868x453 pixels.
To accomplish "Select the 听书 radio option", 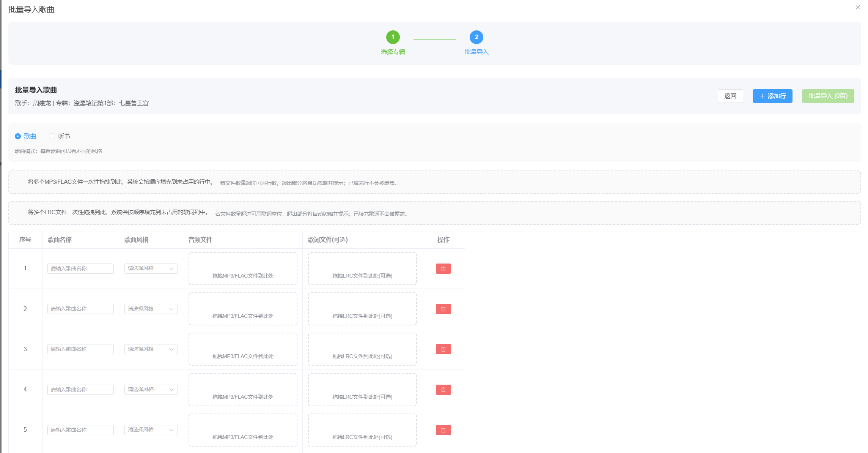I will point(52,136).
